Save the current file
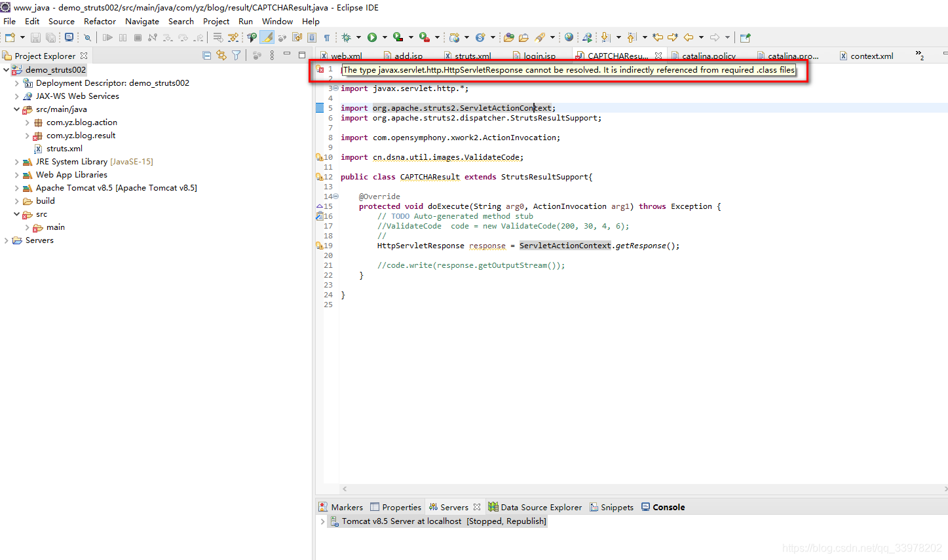This screenshot has height=560, width=948. click(35, 37)
